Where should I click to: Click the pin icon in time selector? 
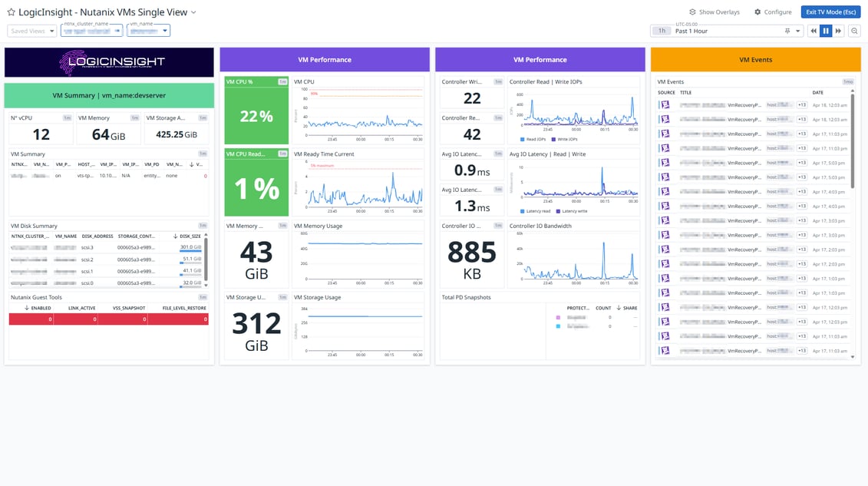tap(787, 31)
